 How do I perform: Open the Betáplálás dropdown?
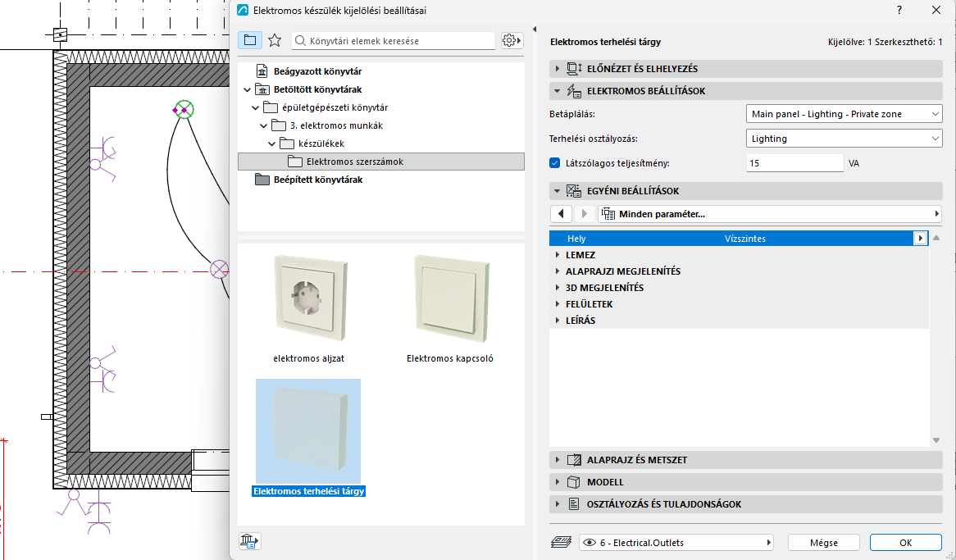coord(844,114)
